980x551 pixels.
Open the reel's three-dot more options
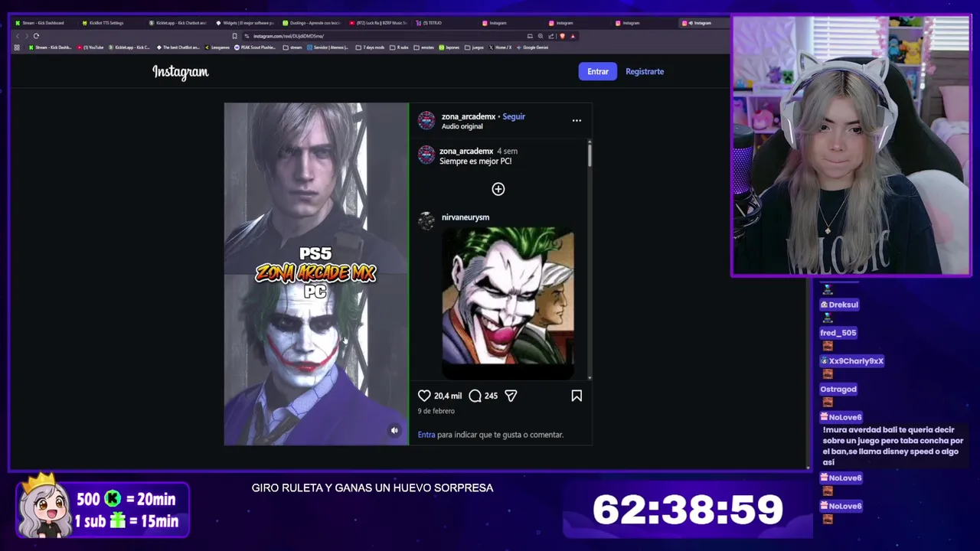pyautogui.click(x=577, y=120)
